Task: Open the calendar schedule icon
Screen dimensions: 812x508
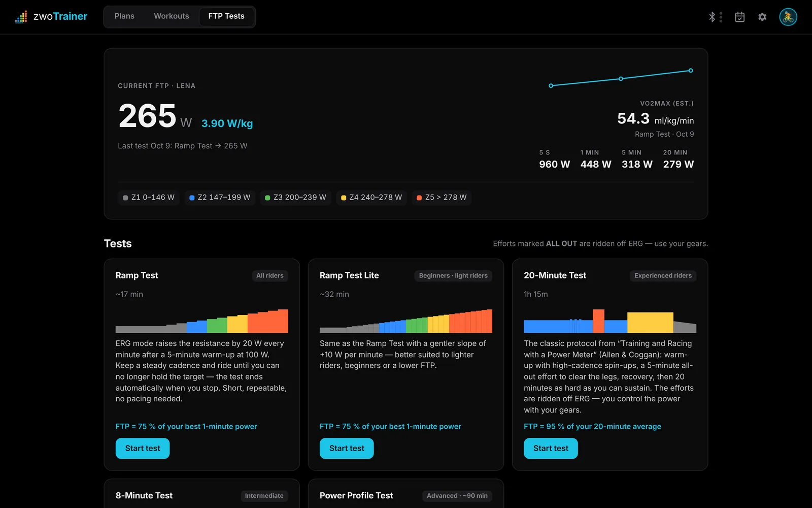Action: tap(740, 17)
